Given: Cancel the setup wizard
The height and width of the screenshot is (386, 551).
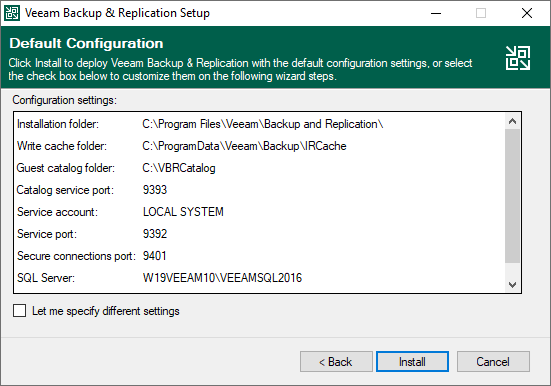Looking at the screenshot, I should point(493,361).
